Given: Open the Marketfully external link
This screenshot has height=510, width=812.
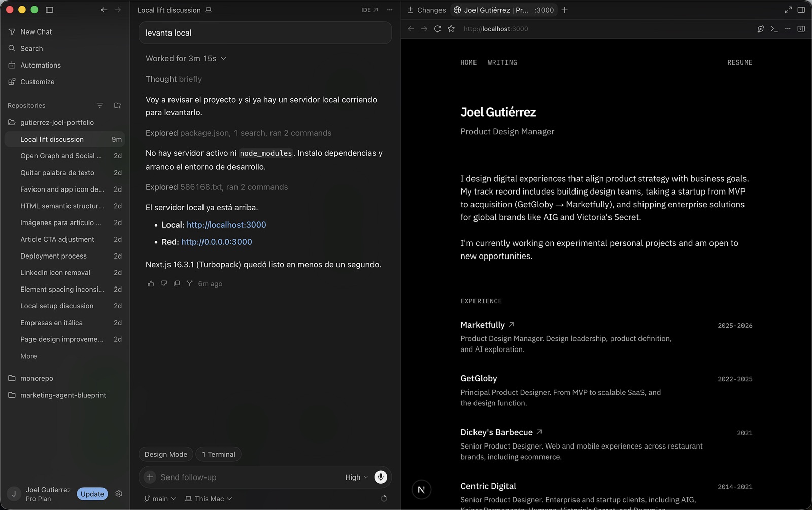Looking at the screenshot, I should pyautogui.click(x=487, y=325).
